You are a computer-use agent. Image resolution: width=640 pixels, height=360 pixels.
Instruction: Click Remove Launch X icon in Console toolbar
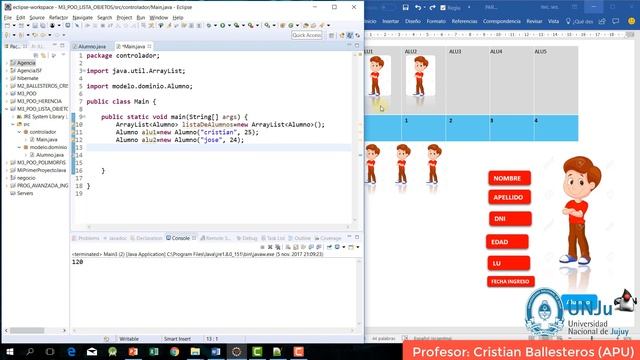(270, 247)
